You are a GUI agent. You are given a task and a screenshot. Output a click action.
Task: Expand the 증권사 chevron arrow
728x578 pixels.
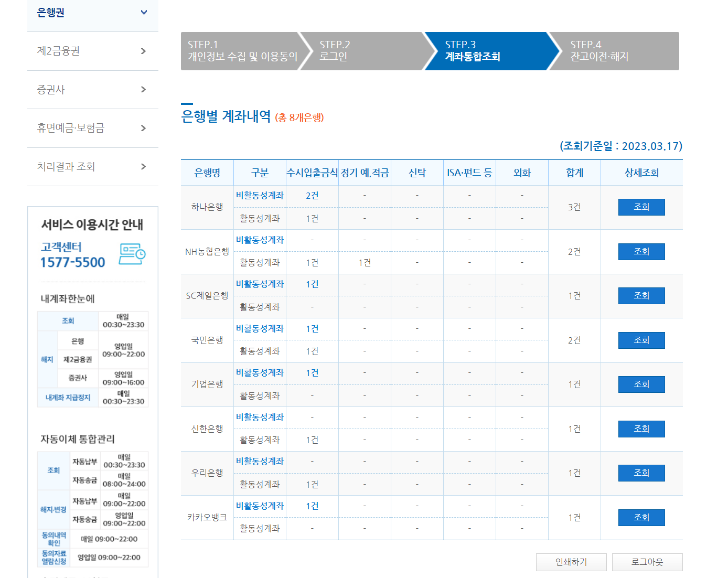pyautogui.click(x=143, y=89)
